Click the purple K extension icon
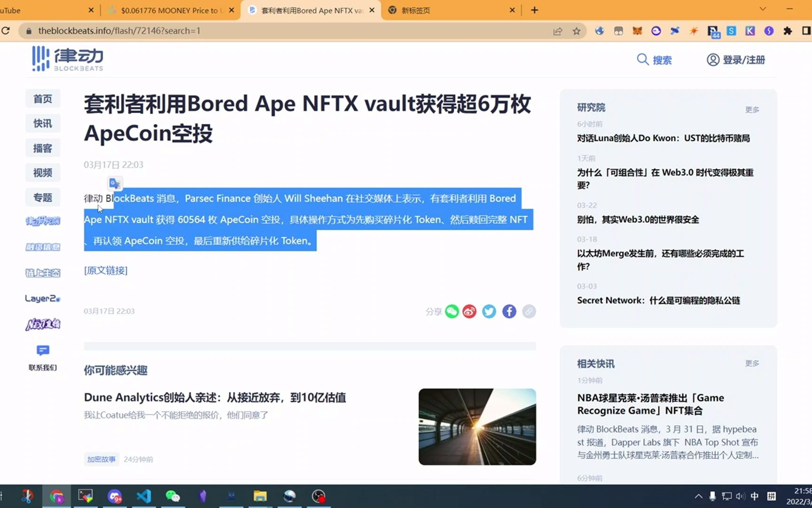Screen dimensions: 812x508 pyautogui.click(x=750, y=31)
